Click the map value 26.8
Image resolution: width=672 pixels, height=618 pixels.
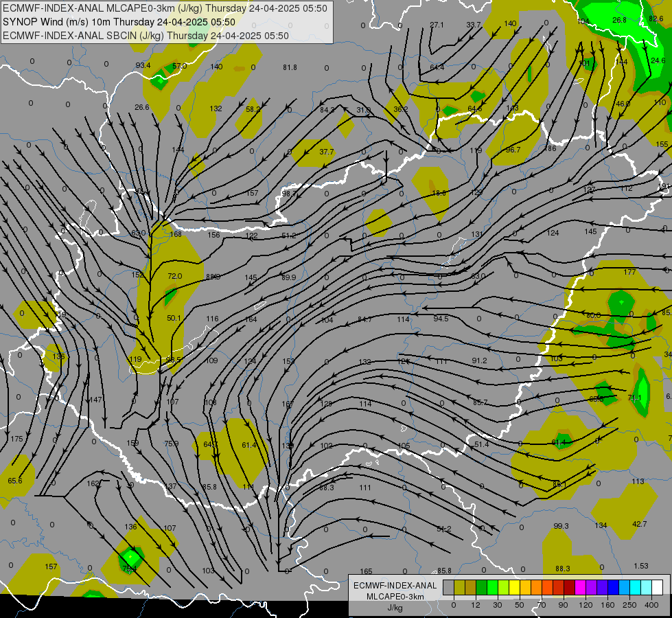[x=619, y=20]
